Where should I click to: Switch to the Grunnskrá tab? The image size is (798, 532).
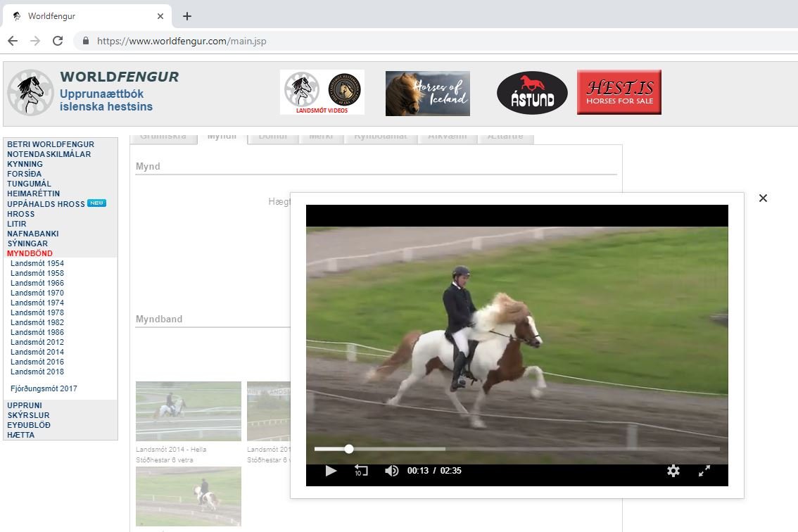pyautogui.click(x=163, y=138)
